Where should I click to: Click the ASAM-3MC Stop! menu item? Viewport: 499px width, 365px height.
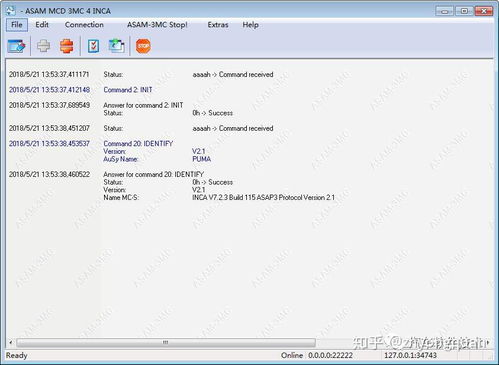click(157, 25)
